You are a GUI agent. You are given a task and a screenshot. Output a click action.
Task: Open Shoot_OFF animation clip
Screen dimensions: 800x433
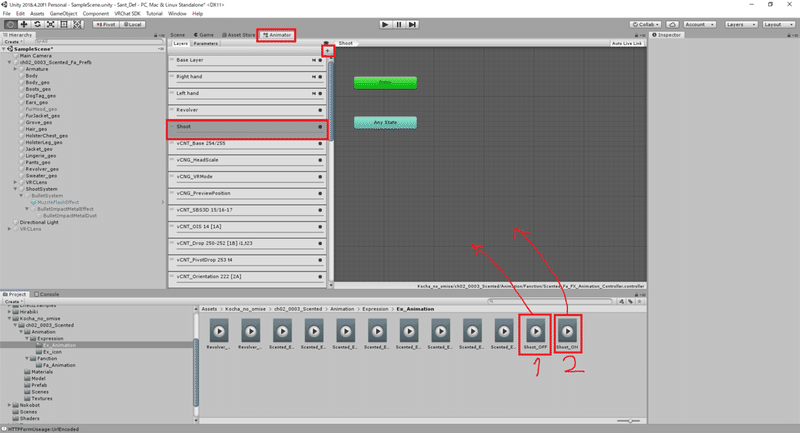coord(535,334)
